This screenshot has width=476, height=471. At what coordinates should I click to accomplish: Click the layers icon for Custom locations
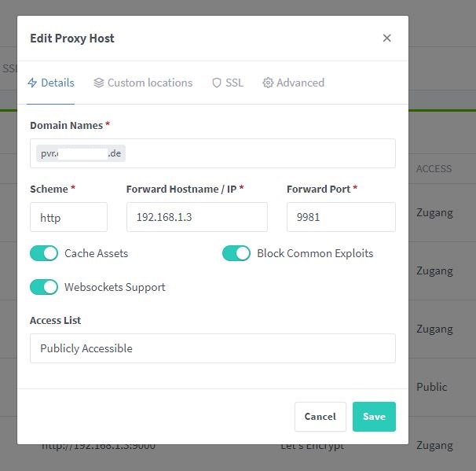click(x=99, y=83)
